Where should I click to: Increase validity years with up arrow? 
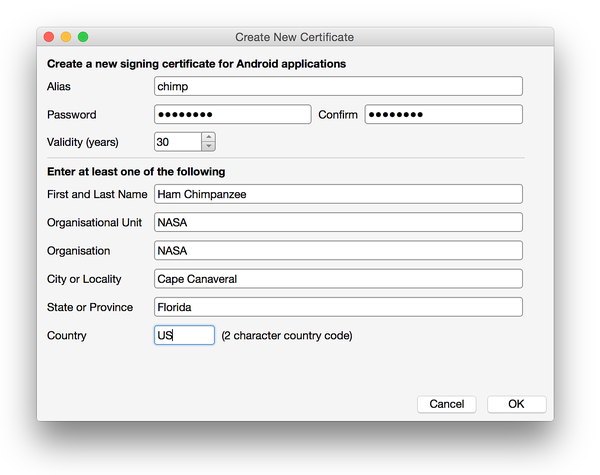[x=209, y=137]
